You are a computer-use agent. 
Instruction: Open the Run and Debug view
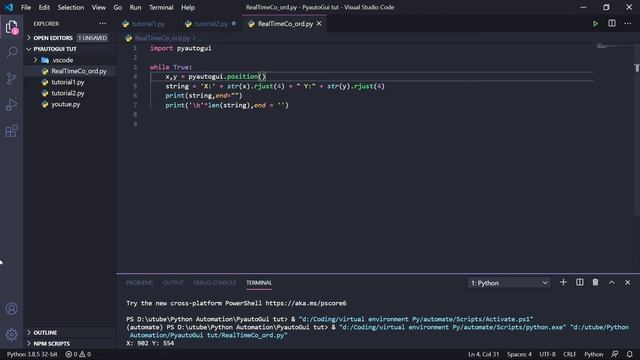11,105
